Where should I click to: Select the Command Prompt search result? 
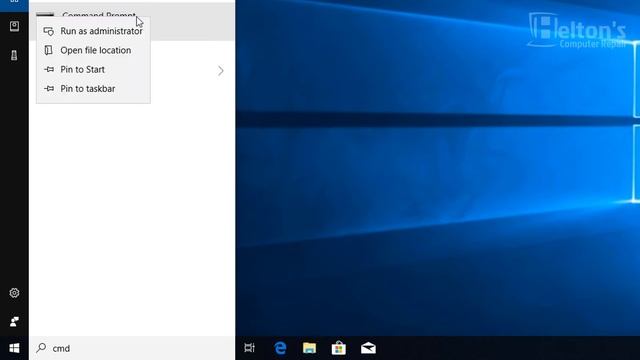coord(132,21)
